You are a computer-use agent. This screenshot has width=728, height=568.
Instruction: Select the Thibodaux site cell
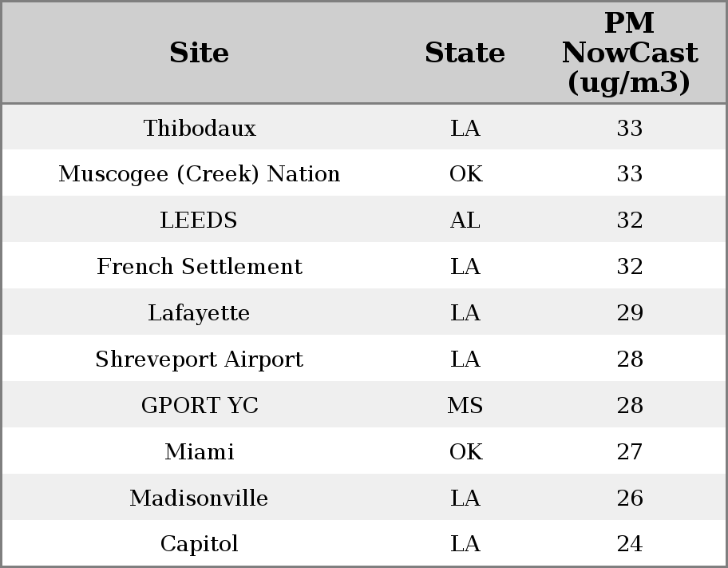click(x=200, y=128)
